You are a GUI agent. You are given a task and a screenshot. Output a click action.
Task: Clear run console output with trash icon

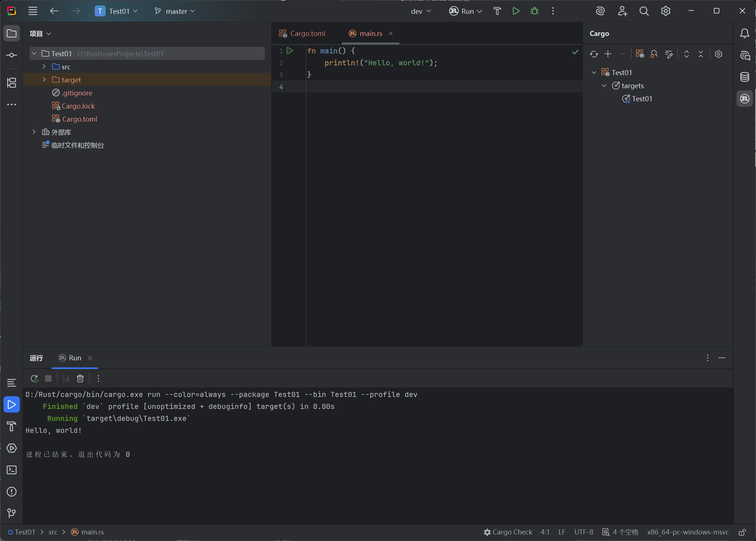click(x=80, y=378)
